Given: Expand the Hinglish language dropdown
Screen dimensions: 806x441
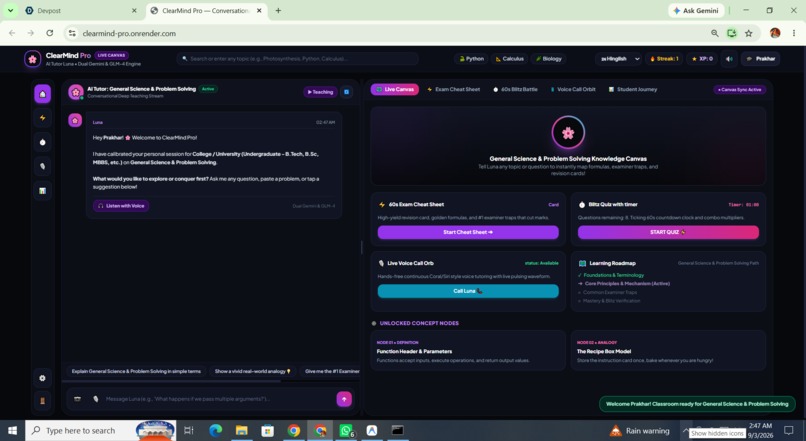Looking at the screenshot, I should (619, 59).
